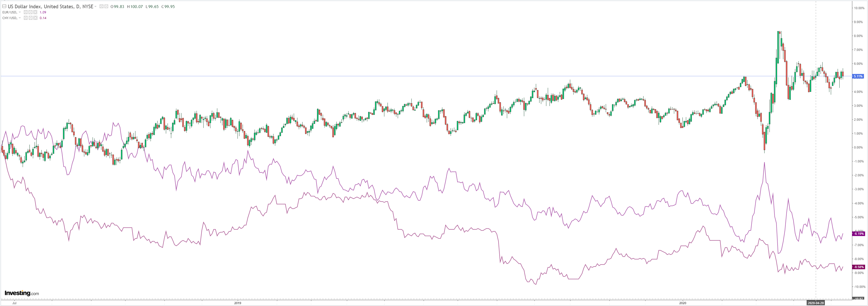Expand the CNY/USD dropdown arrow
Image resolution: width=868 pixels, height=306 pixels.
tap(20, 18)
